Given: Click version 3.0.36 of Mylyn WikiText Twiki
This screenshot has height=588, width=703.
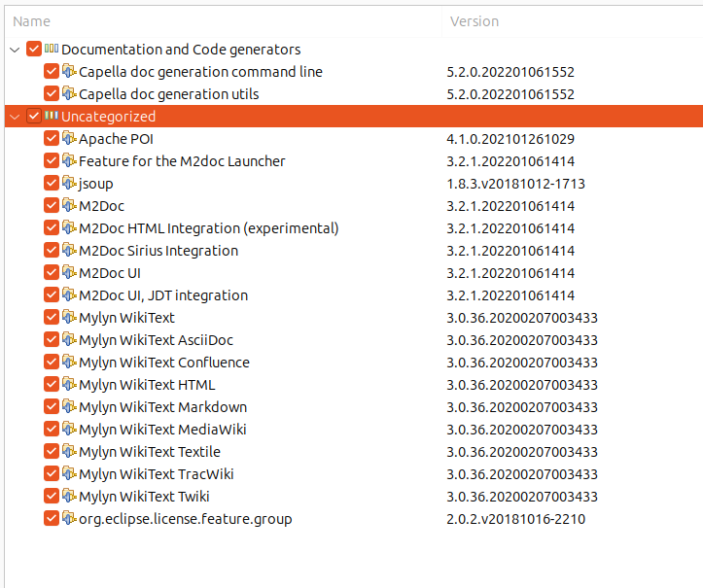Looking at the screenshot, I should 521,497.
